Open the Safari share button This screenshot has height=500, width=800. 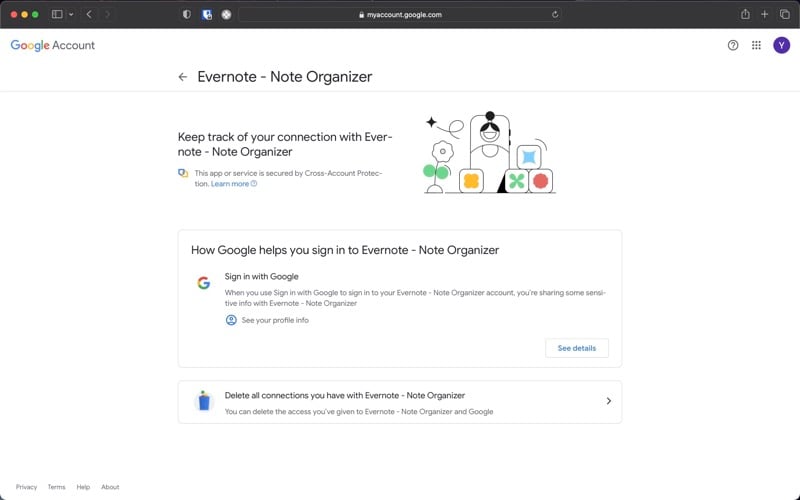pyautogui.click(x=745, y=14)
